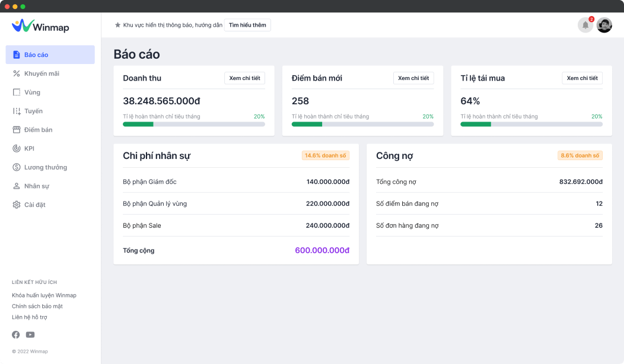The image size is (624, 364).
Task: Navigate to Điểm bán section
Action: point(38,130)
